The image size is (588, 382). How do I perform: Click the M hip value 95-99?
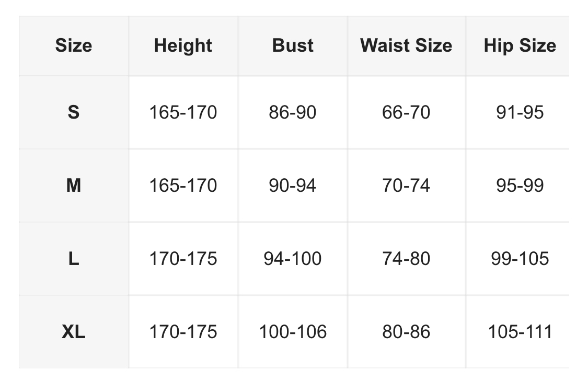click(520, 185)
